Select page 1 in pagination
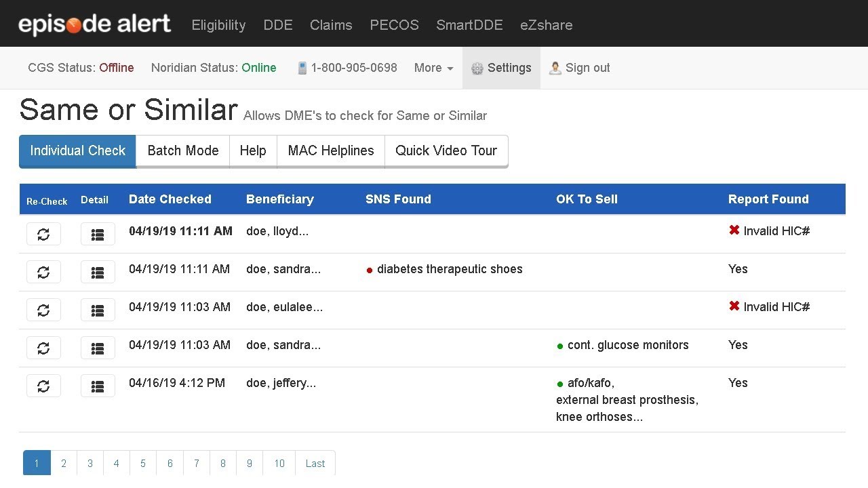 [x=37, y=464]
